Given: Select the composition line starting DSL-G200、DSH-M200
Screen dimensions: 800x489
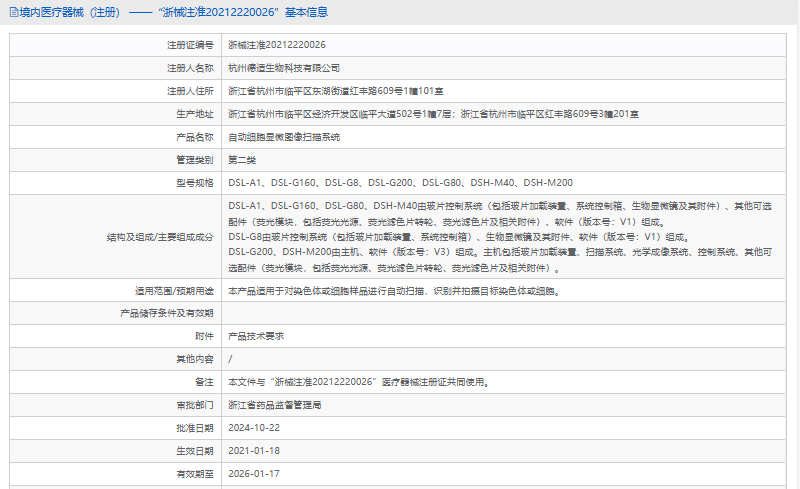Looking at the screenshot, I should 500,260.
